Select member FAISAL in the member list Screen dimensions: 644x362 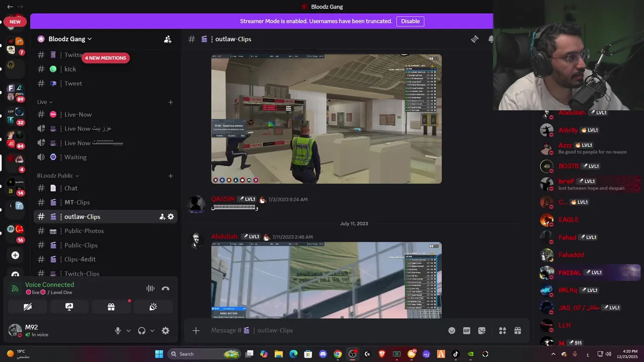589,273
